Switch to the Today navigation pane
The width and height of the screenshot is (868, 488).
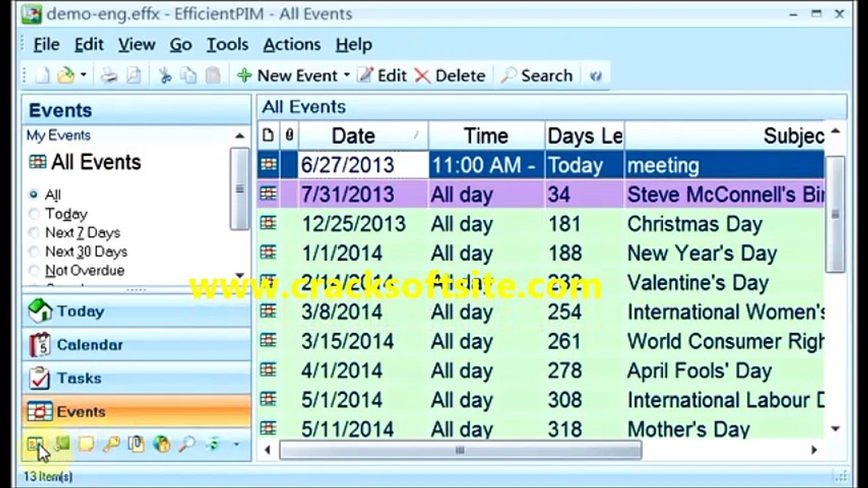pyautogui.click(x=136, y=311)
